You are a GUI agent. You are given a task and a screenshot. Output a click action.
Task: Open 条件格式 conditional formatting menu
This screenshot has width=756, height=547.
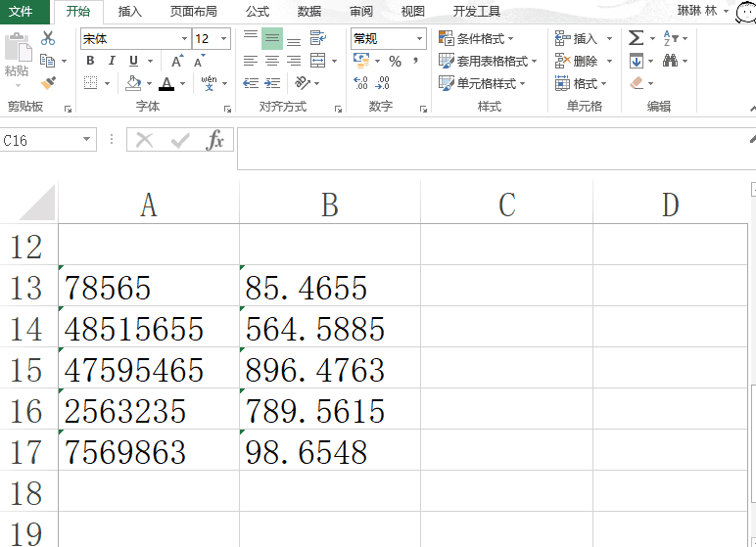[x=476, y=38]
